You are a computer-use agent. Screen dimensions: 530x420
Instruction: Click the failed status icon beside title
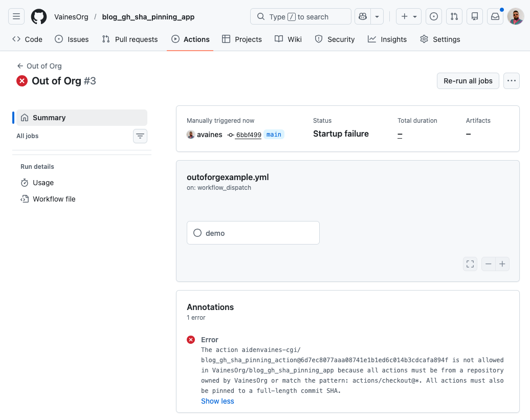coord(22,81)
